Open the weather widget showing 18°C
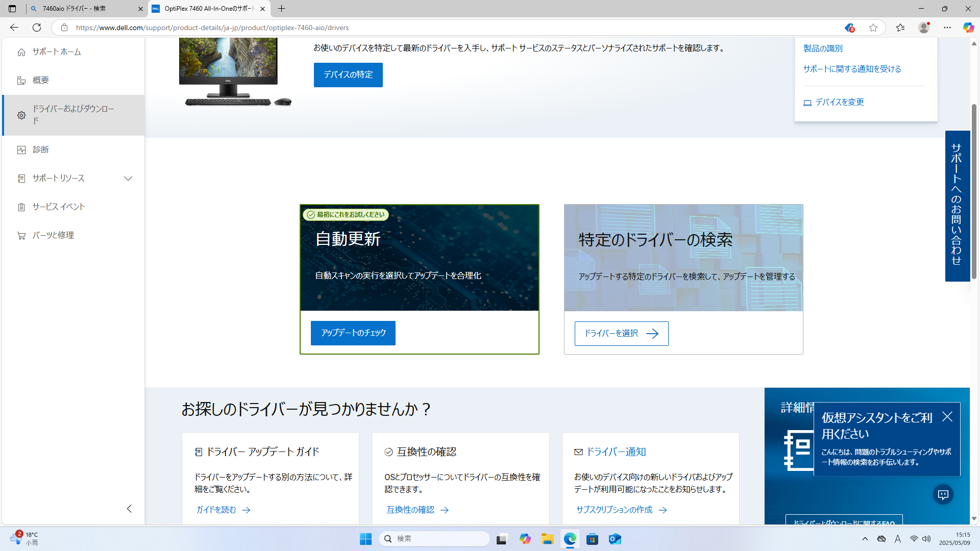 click(24, 539)
